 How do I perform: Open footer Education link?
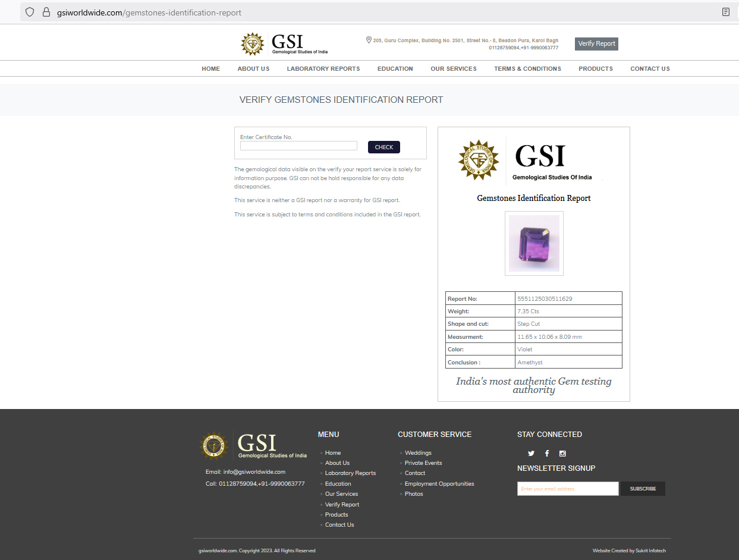[338, 484]
